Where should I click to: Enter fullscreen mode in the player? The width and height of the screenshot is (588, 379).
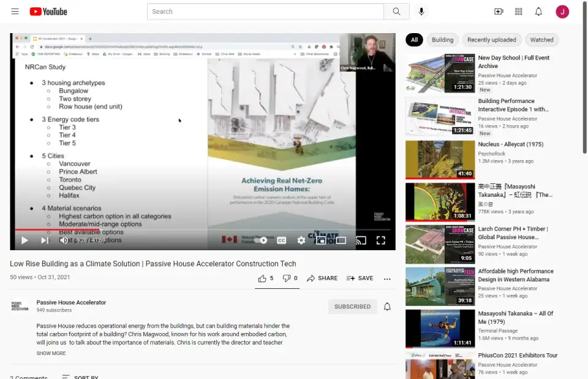[x=380, y=240]
